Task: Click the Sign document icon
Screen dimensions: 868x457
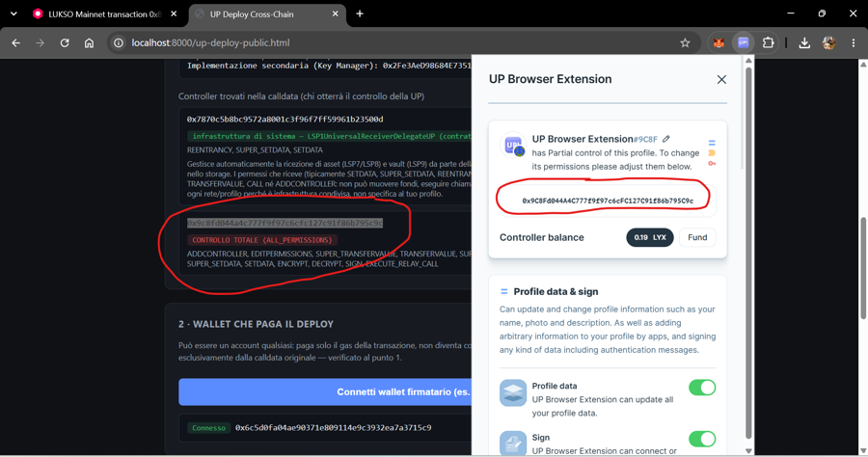Action: point(513,444)
